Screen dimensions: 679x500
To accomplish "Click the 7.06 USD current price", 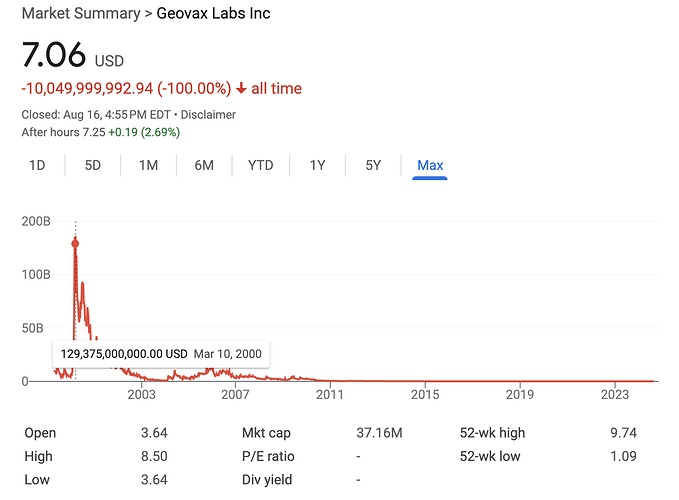I will (x=72, y=56).
